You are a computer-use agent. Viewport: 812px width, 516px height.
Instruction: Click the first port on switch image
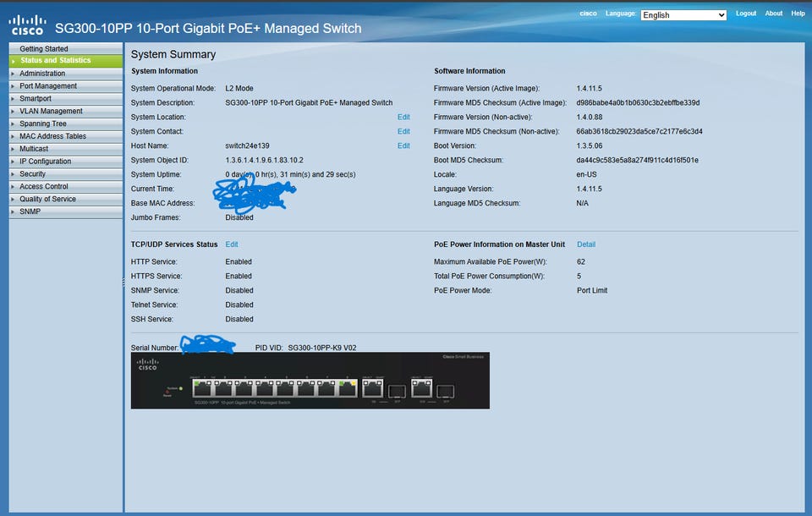coord(202,388)
